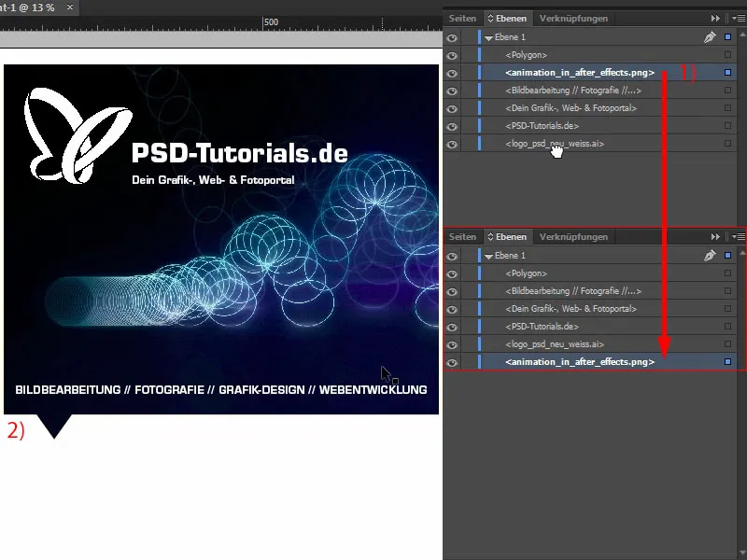Click <PSD-Tutorials.de> selection square in lower panel
The height and width of the screenshot is (560, 747).
click(x=727, y=326)
